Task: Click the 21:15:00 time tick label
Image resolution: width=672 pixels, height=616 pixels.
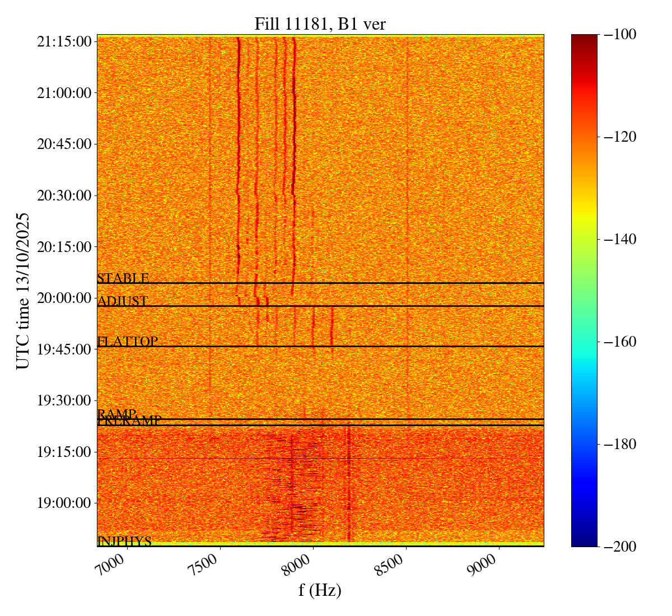Action: (x=64, y=41)
